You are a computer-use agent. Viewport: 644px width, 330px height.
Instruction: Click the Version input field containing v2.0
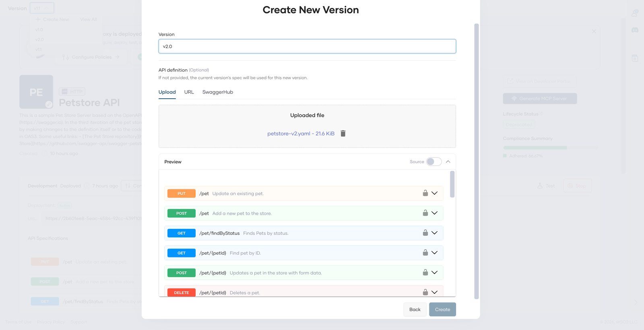point(307,46)
